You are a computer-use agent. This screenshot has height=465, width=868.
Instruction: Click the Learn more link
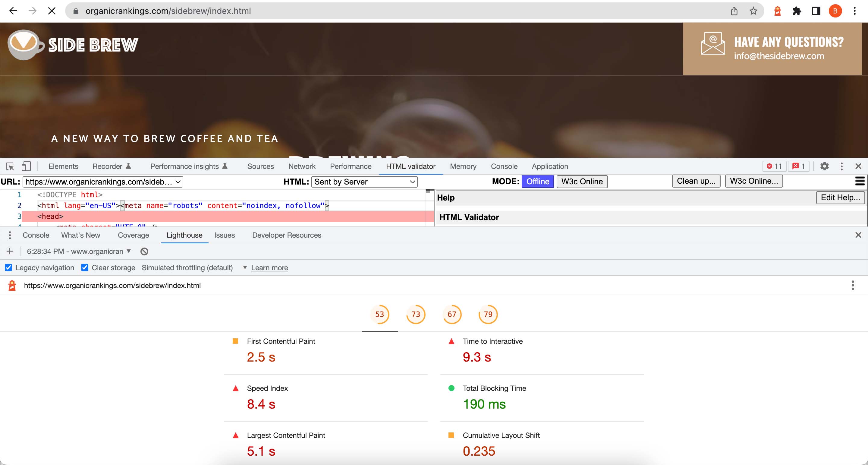tap(269, 267)
